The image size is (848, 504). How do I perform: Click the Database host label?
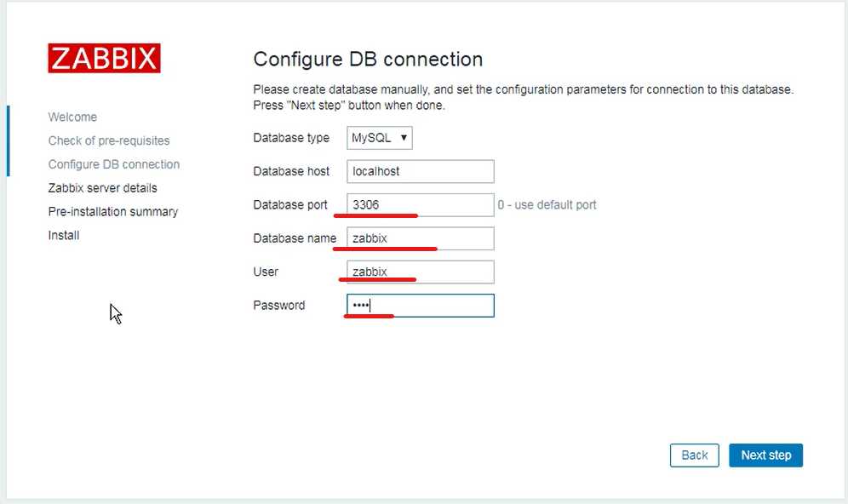(291, 171)
